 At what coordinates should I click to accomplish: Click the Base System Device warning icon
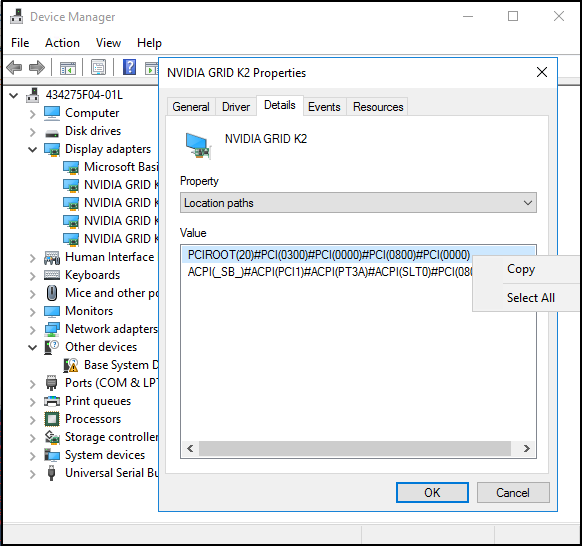(71, 365)
